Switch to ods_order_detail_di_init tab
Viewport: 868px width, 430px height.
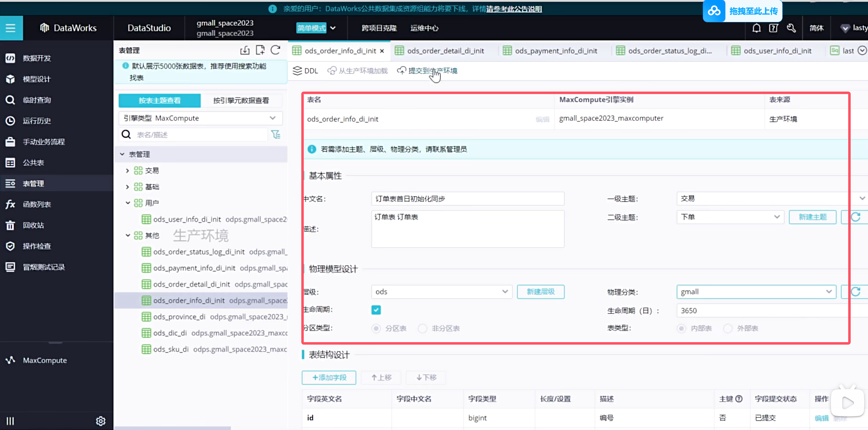click(x=445, y=51)
